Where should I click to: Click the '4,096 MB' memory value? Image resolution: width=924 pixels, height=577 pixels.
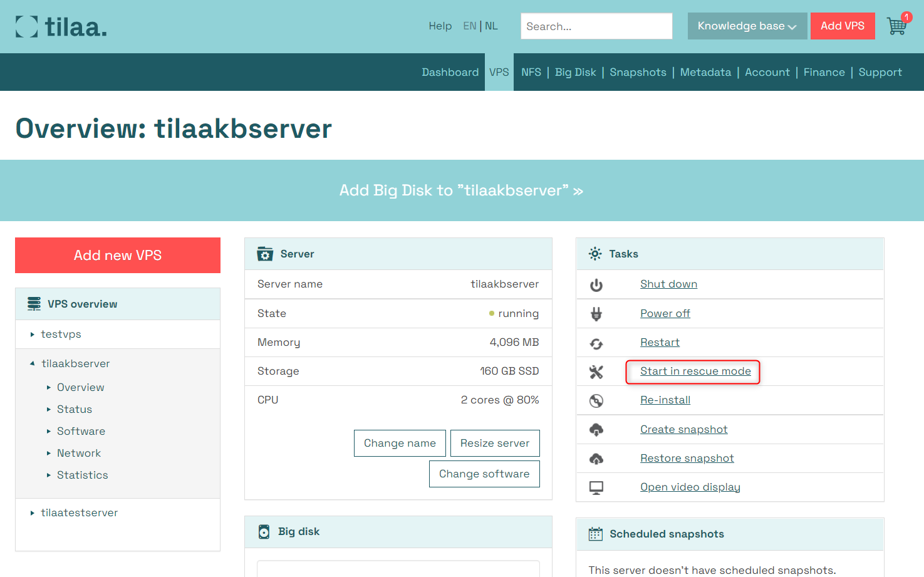pos(514,342)
